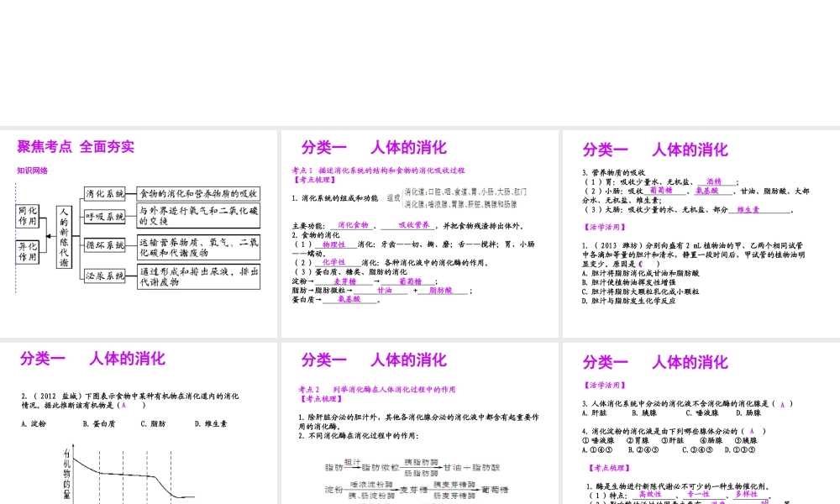Choose option C. 脂肪

tap(153, 423)
